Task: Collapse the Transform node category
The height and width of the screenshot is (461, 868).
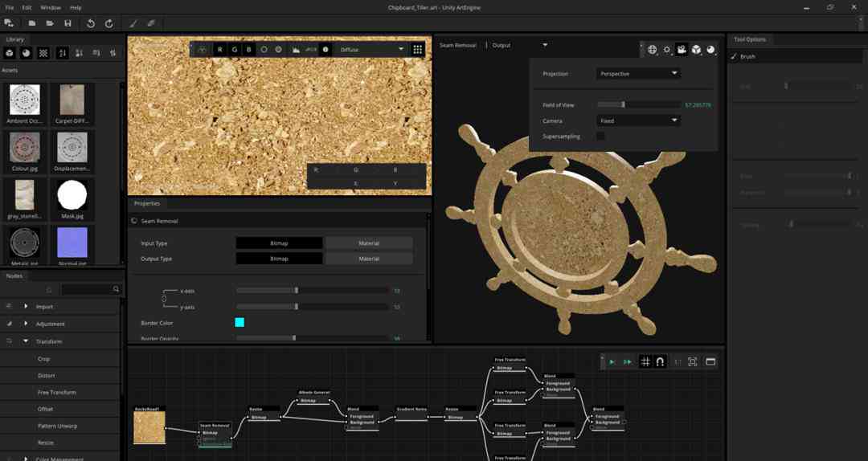Action: pos(26,341)
